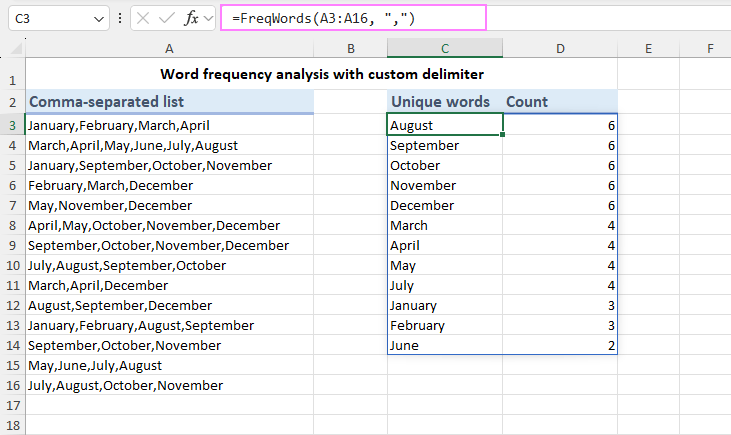The width and height of the screenshot is (731, 435).
Task: Click the count 4 next to March
Action: 560,226
